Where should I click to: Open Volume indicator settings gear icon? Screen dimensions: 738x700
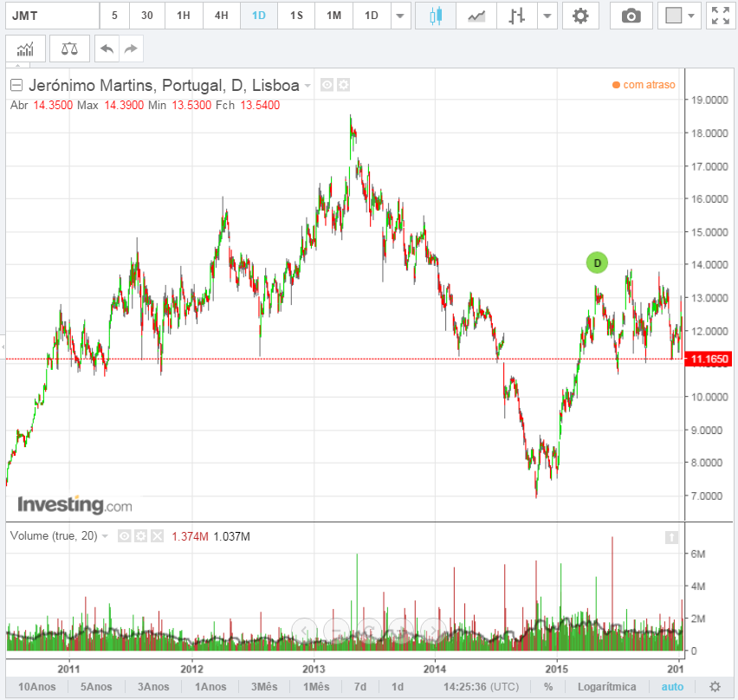[x=140, y=536]
